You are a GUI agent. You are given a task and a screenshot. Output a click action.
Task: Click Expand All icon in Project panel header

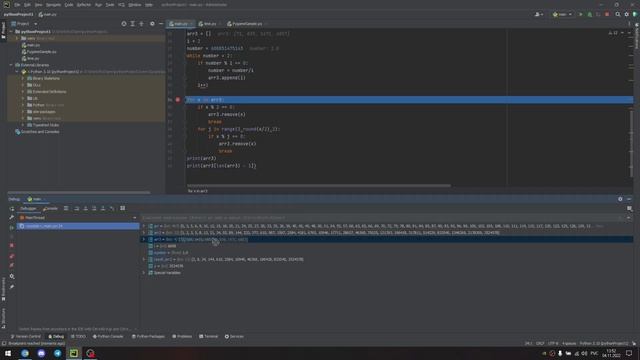[133, 24]
